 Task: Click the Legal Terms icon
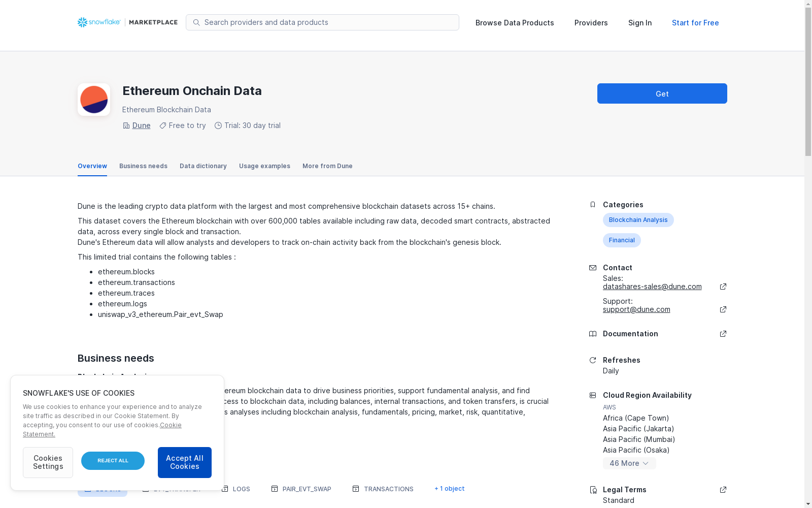(593, 490)
